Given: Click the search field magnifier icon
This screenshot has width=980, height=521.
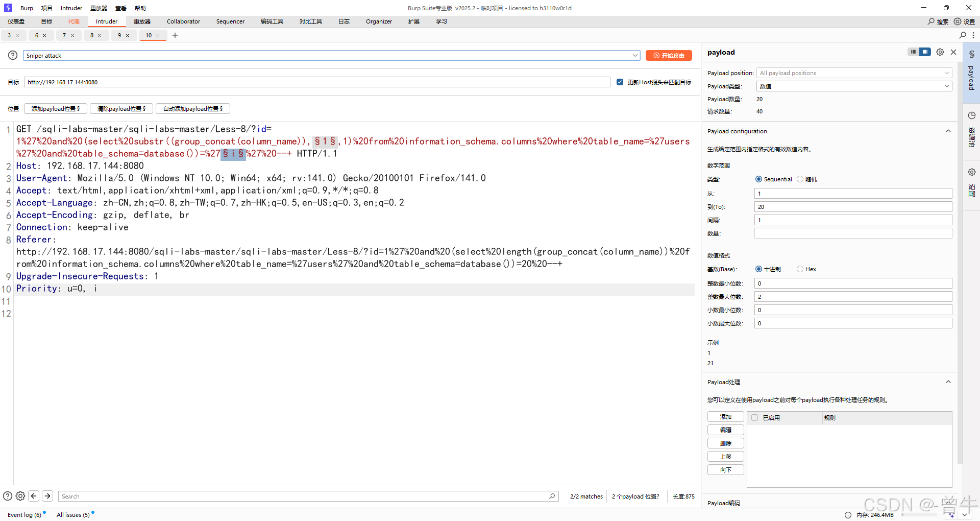Looking at the screenshot, I should coord(552,496).
